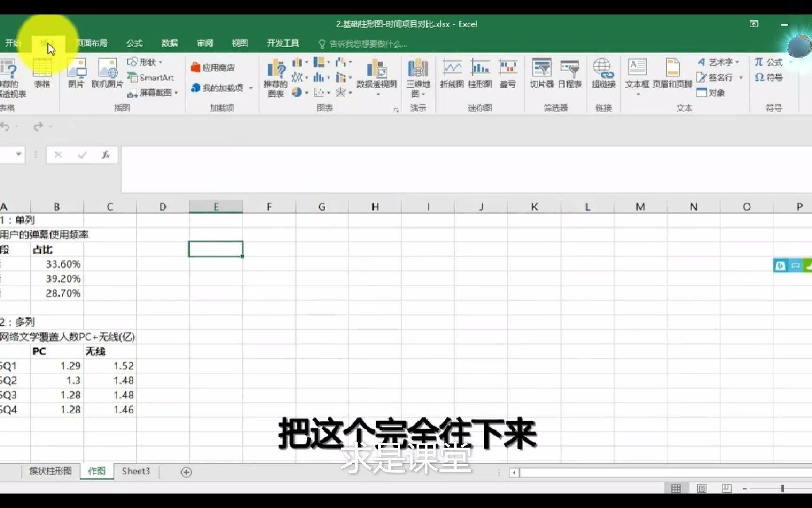The image size is (812, 508).
Task: Click the zoom out minus button
Action: tap(745, 489)
